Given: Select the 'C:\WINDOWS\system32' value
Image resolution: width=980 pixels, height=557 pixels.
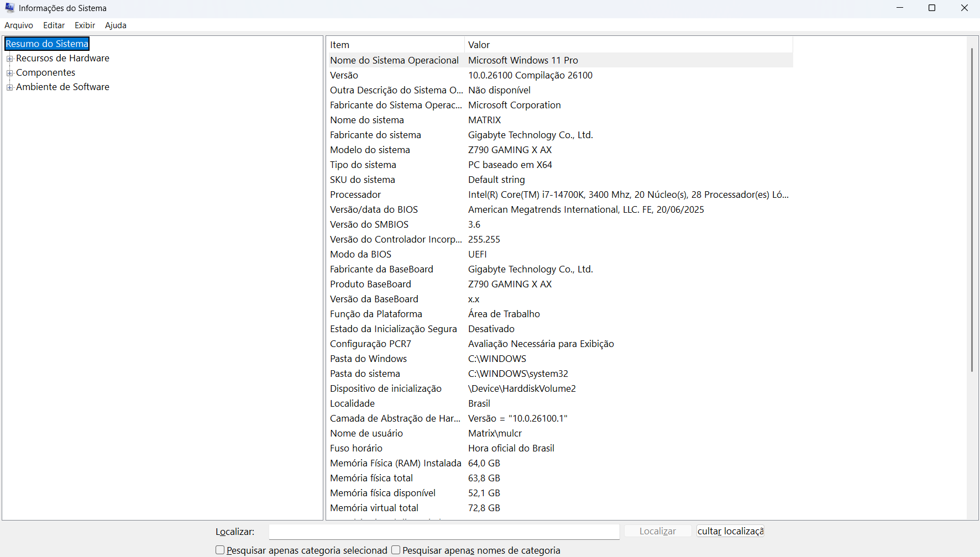Looking at the screenshot, I should click(x=518, y=374).
